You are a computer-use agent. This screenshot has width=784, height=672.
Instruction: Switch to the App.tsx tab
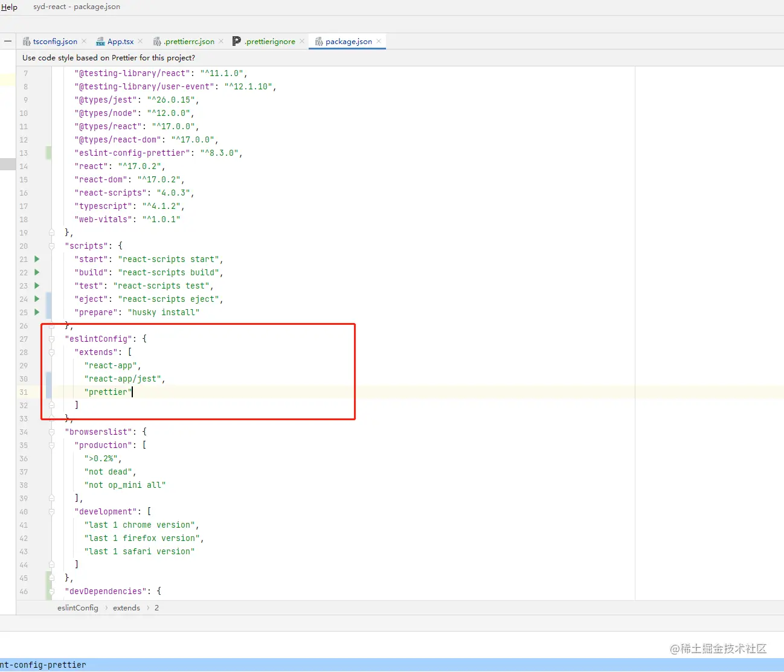121,42
